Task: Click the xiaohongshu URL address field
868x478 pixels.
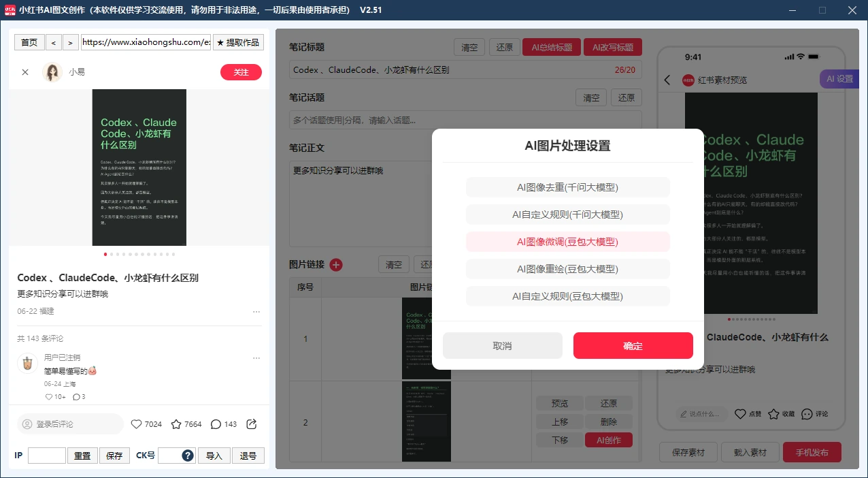Action: (x=146, y=42)
